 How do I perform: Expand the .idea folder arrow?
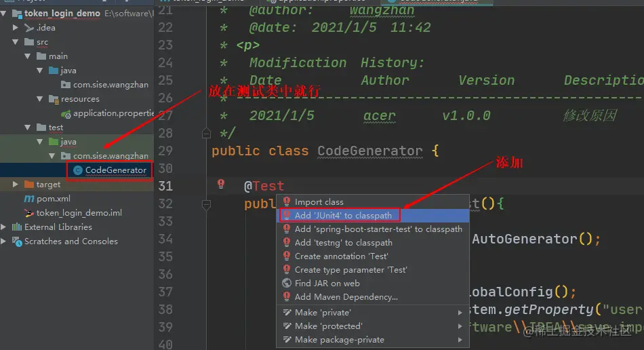coord(15,28)
